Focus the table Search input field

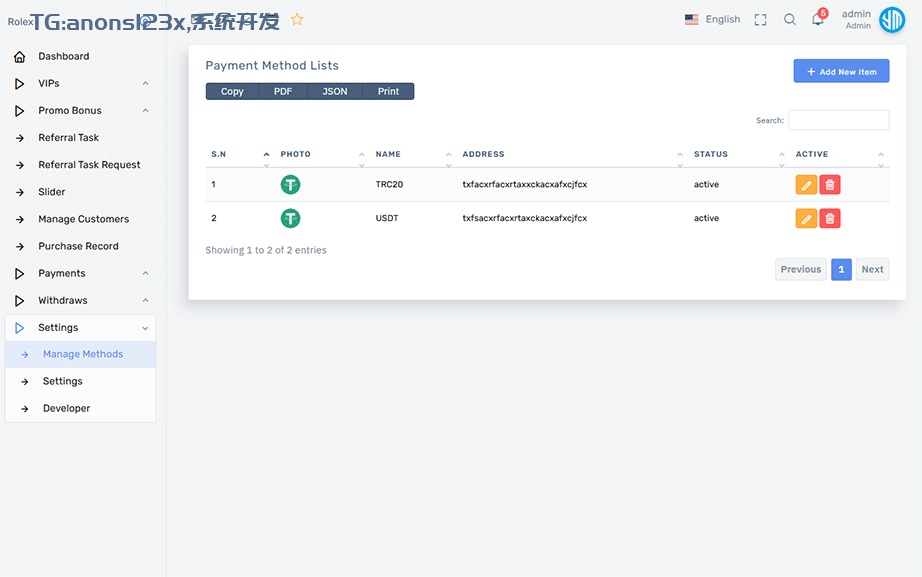(x=838, y=121)
